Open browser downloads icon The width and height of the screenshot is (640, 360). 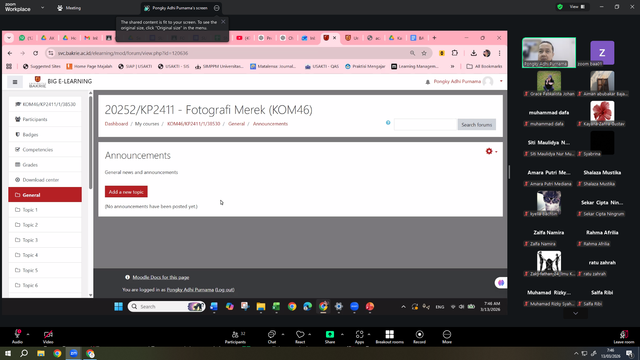[473, 53]
